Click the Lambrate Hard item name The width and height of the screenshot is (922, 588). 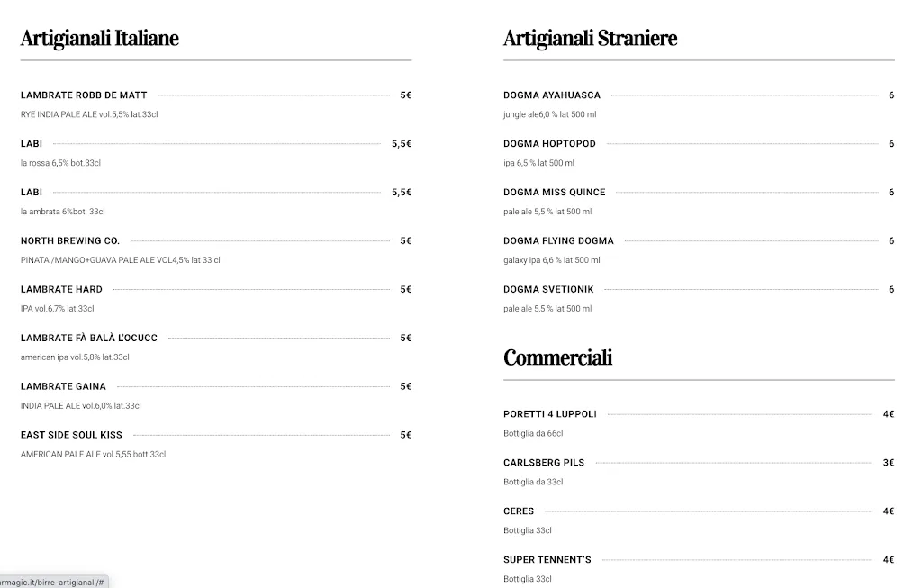61,289
